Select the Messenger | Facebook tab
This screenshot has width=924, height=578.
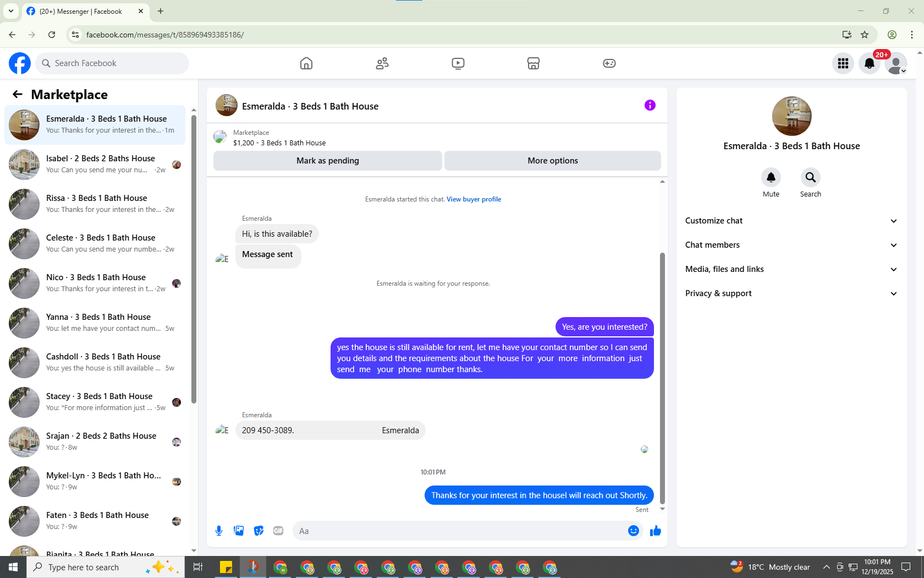pos(85,11)
